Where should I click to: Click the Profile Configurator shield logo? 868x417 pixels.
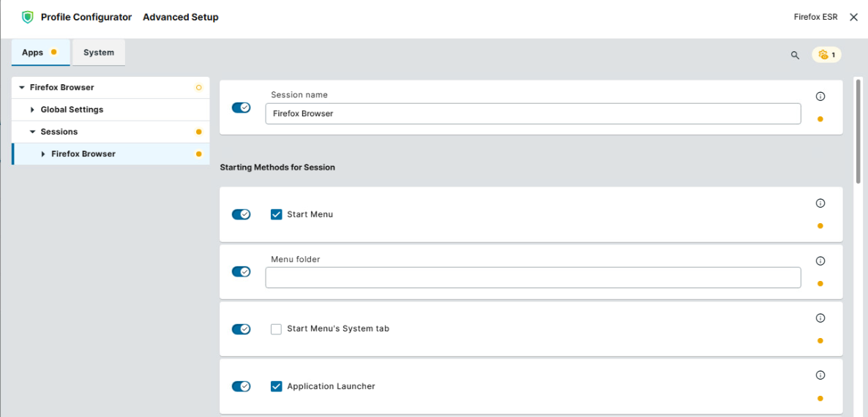(27, 17)
